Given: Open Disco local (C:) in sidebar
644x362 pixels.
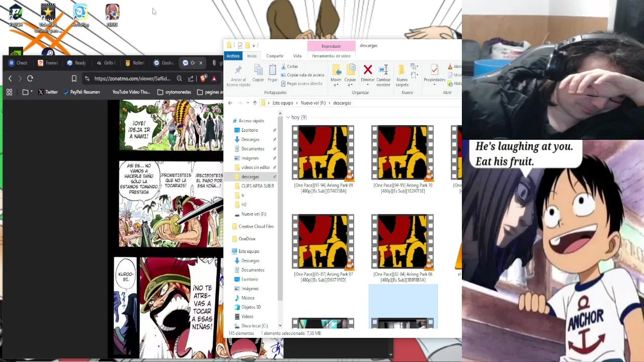Looking at the screenshot, I should 251,326.
